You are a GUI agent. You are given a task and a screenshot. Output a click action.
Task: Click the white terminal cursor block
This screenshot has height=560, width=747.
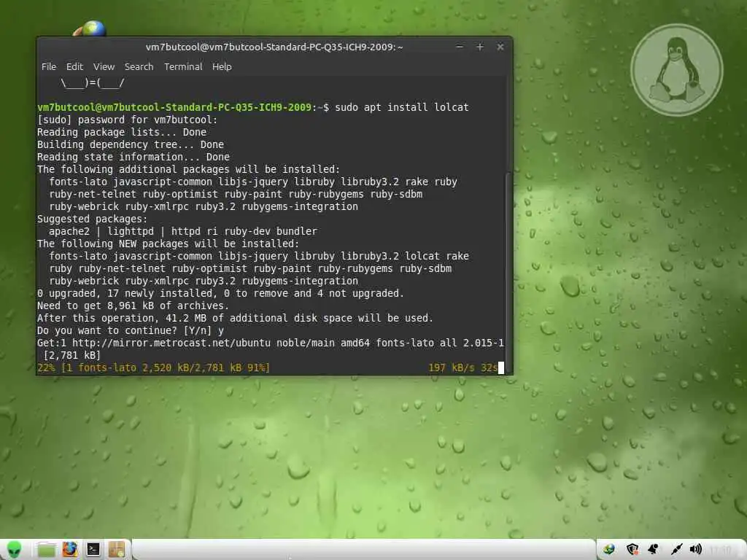coord(501,367)
